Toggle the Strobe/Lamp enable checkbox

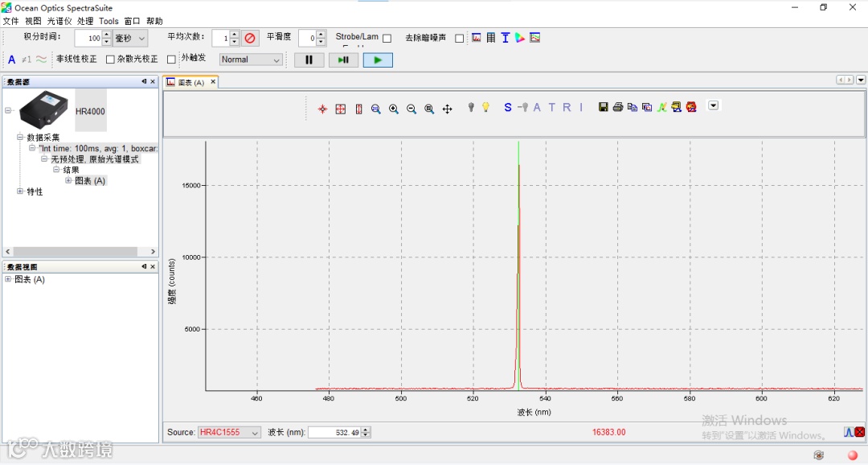pos(387,39)
